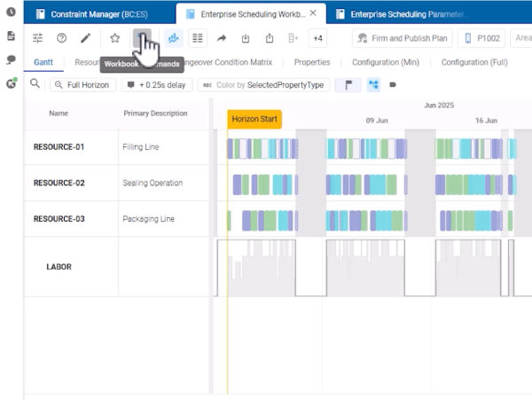Click the star favorite icon
Screen dimensions: 532x400
pos(115,38)
